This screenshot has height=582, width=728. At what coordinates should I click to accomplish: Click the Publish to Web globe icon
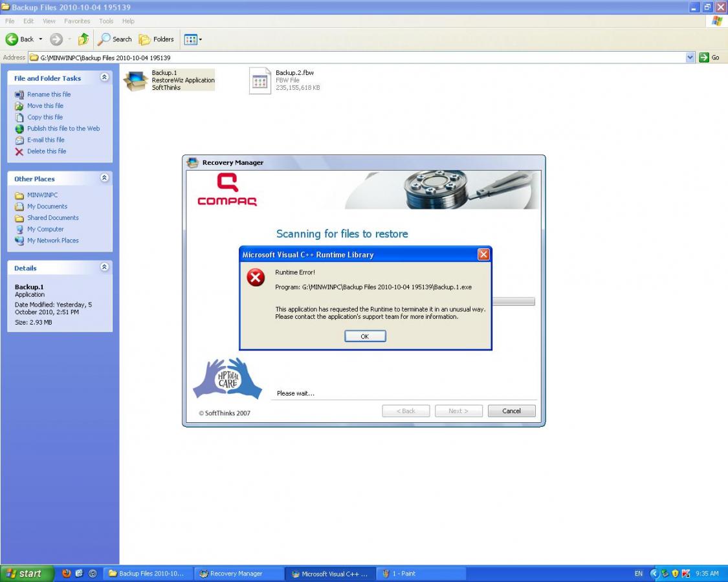[x=19, y=129]
